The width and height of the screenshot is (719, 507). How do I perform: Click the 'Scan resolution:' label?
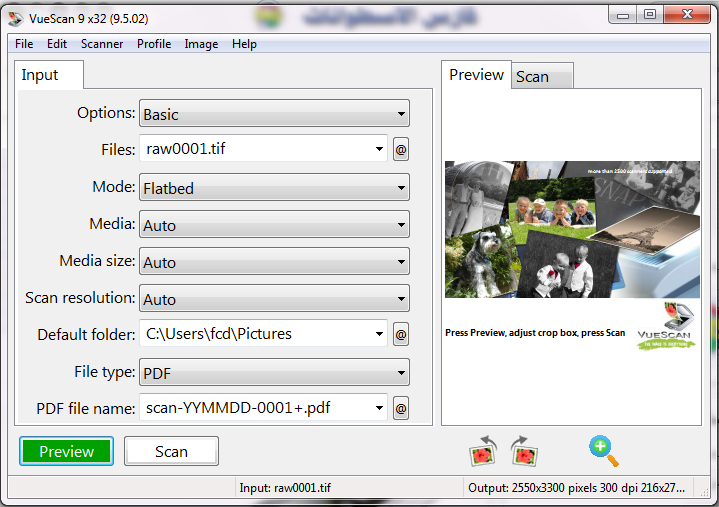click(80, 298)
